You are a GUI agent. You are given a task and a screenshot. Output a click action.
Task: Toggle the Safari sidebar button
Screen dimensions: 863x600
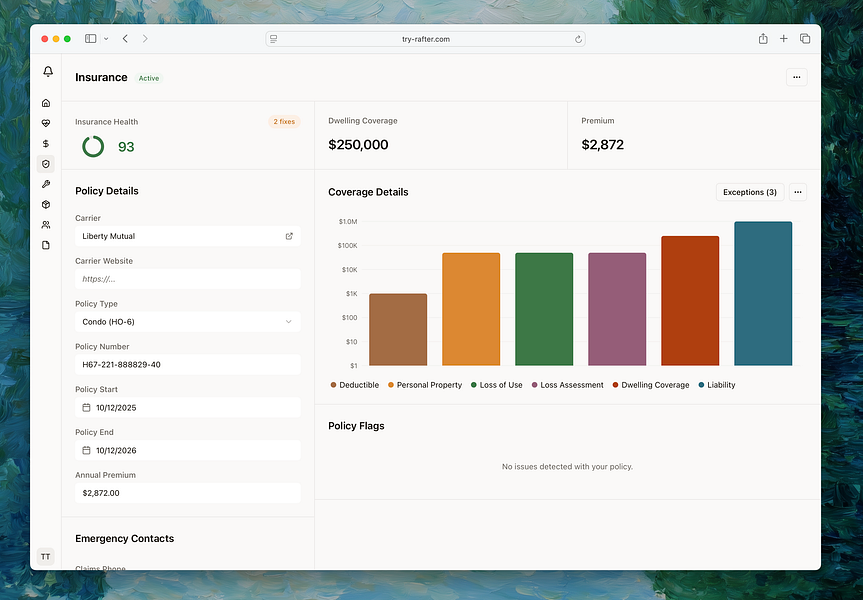click(x=91, y=39)
